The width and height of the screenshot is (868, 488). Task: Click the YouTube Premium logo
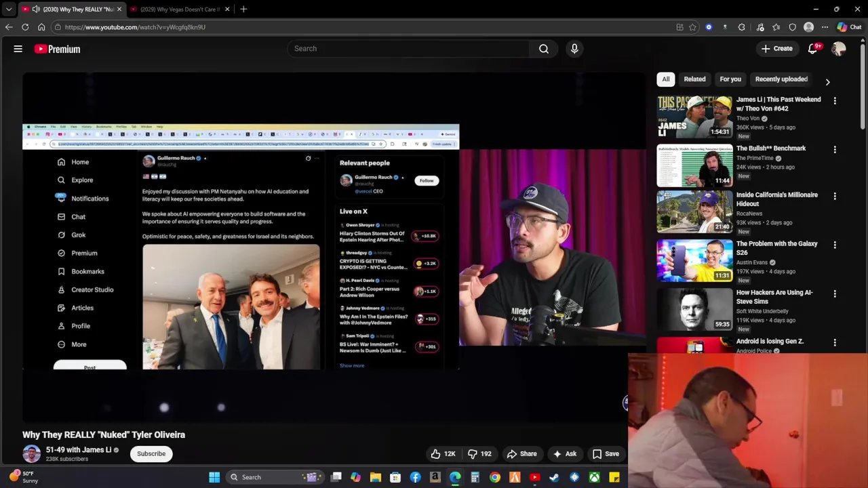coord(58,49)
